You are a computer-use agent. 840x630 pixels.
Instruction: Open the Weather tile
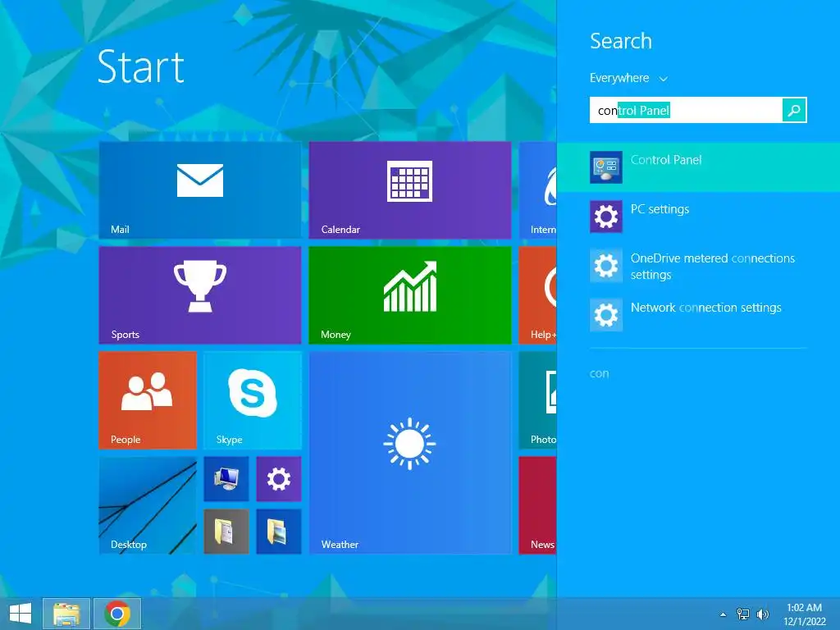tap(410, 452)
